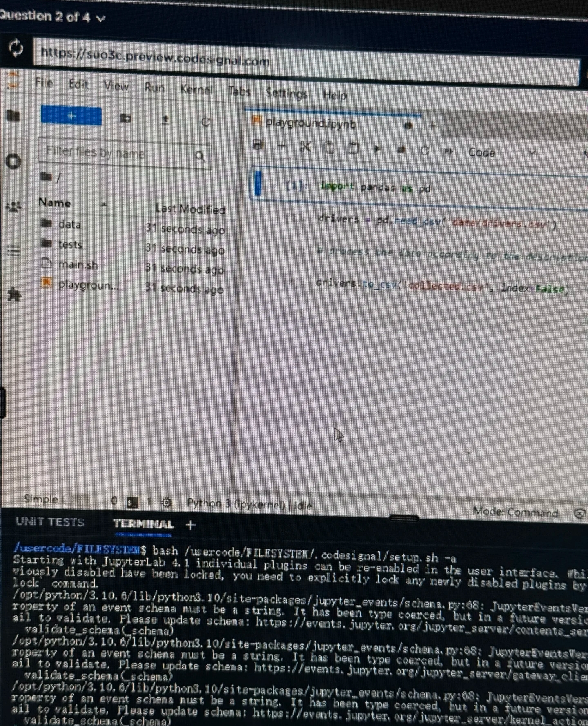Click the upload files icon

(165, 120)
